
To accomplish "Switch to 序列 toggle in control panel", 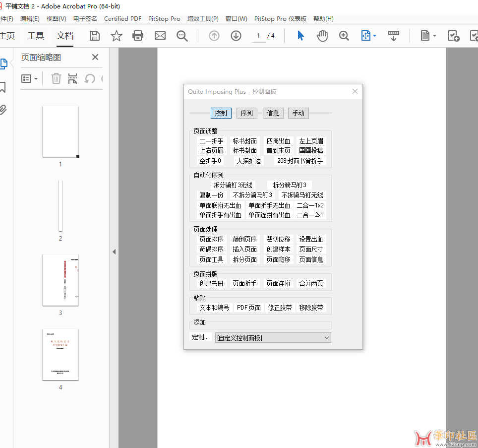I will point(246,113).
